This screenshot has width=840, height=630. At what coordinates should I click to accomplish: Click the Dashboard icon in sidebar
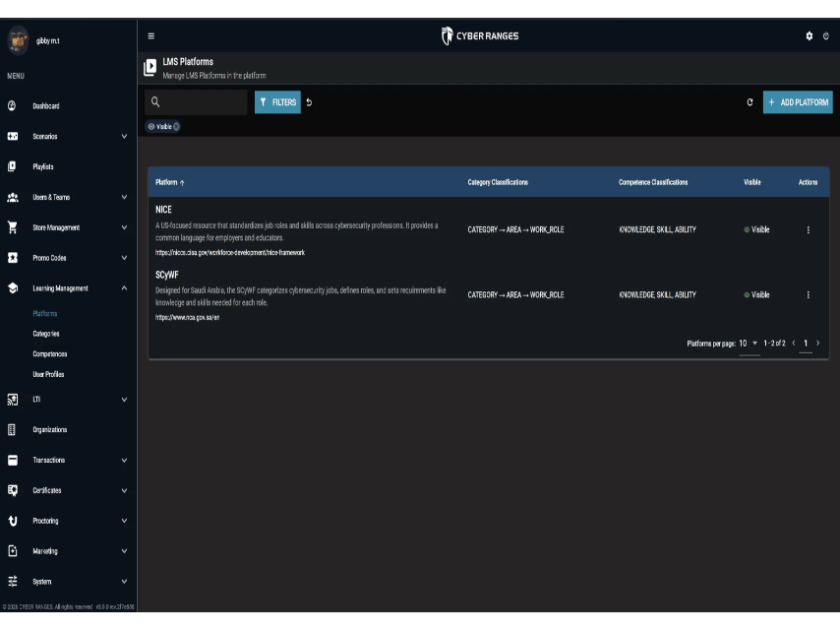pos(12,105)
